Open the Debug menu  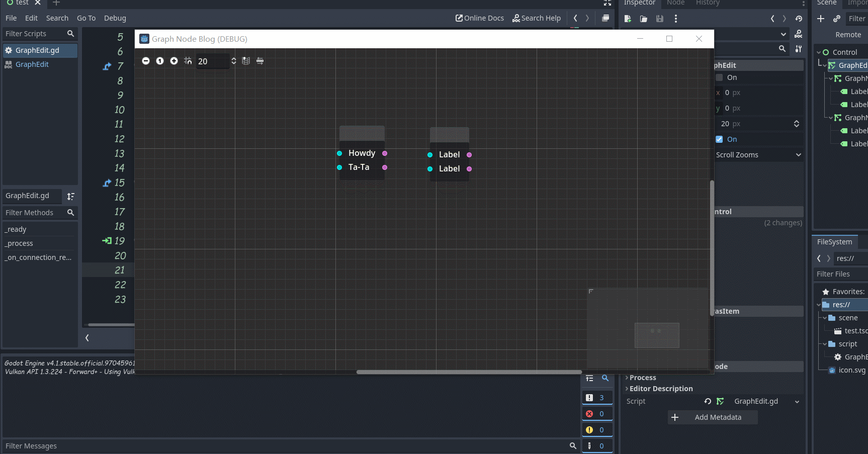click(x=115, y=18)
